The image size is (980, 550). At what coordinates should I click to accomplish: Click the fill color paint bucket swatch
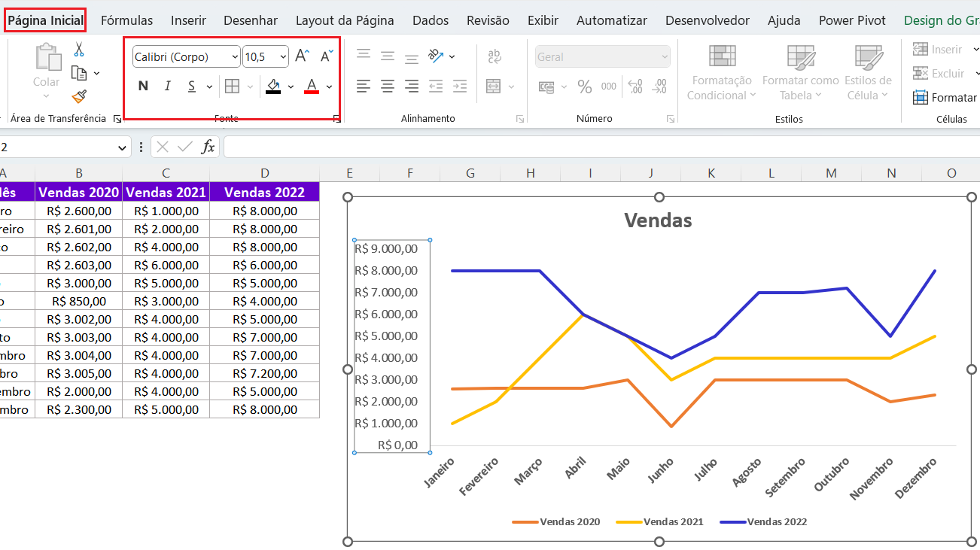[273, 86]
